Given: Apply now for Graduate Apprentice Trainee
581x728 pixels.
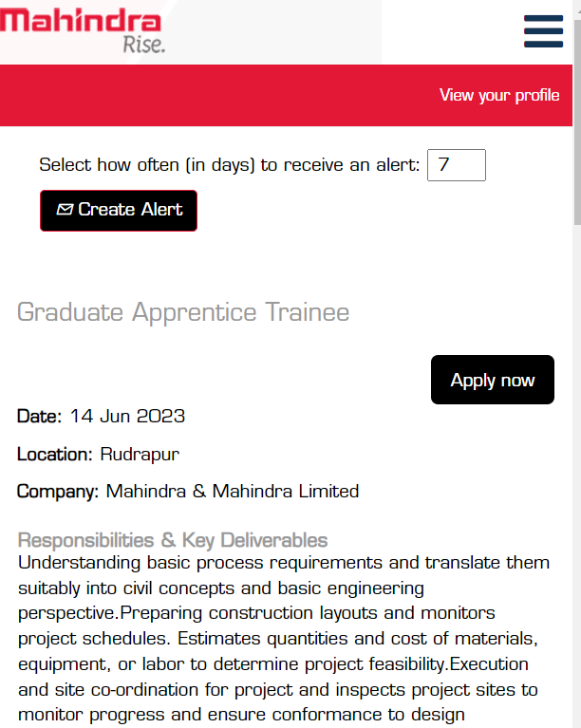Looking at the screenshot, I should coord(493,380).
